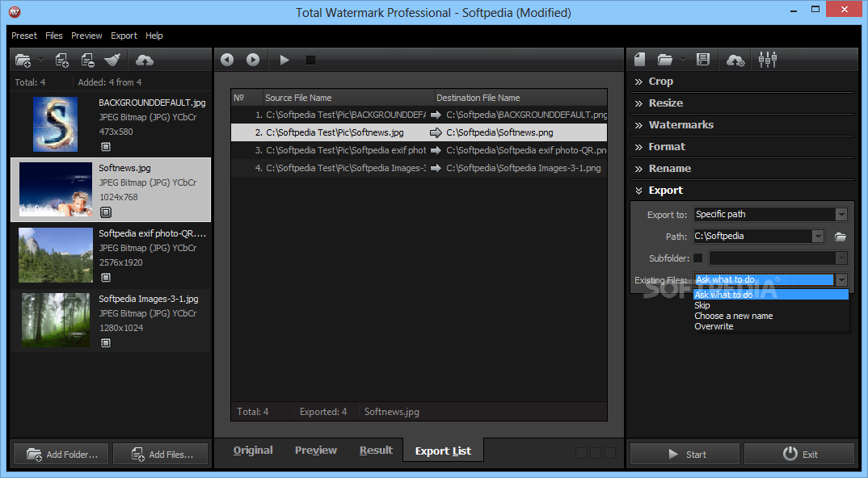Create a new preset with blank page icon

coord(640,59)
